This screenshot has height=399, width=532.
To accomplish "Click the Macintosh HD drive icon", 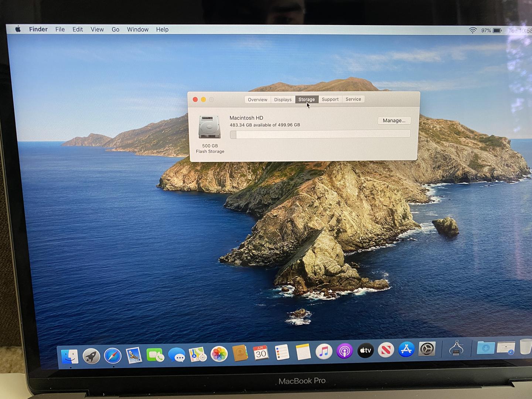I will [209, 127].
